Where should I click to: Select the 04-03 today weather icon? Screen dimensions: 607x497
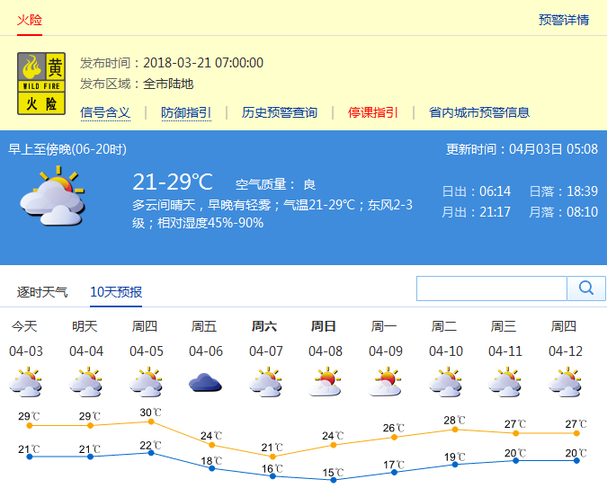24,381
